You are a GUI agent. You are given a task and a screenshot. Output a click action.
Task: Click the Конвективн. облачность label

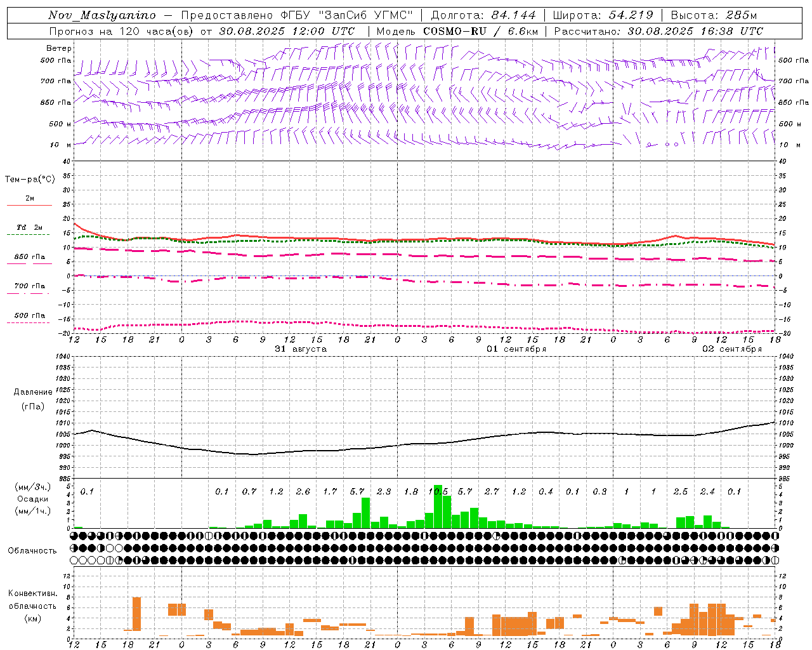(x=32, y=600)
